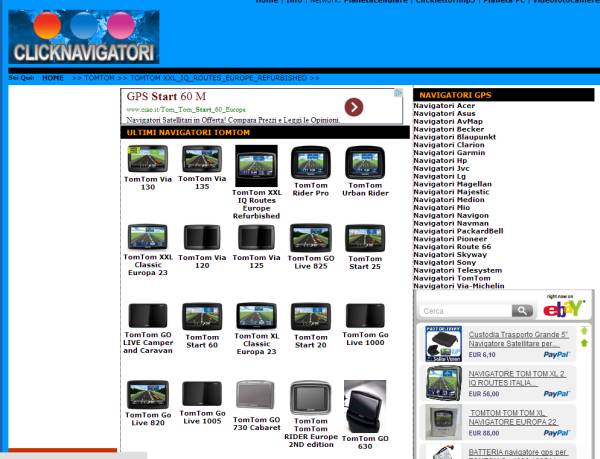Open TomTom Via 135 product thumbnail
The width and height of the screenshot is (600, 459).
(x=202, y=159)
